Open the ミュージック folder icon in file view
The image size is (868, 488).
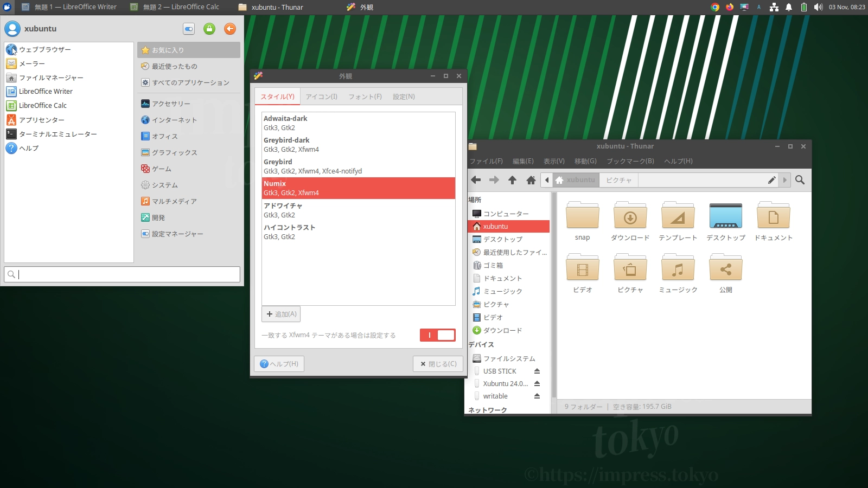pos(678,267)
